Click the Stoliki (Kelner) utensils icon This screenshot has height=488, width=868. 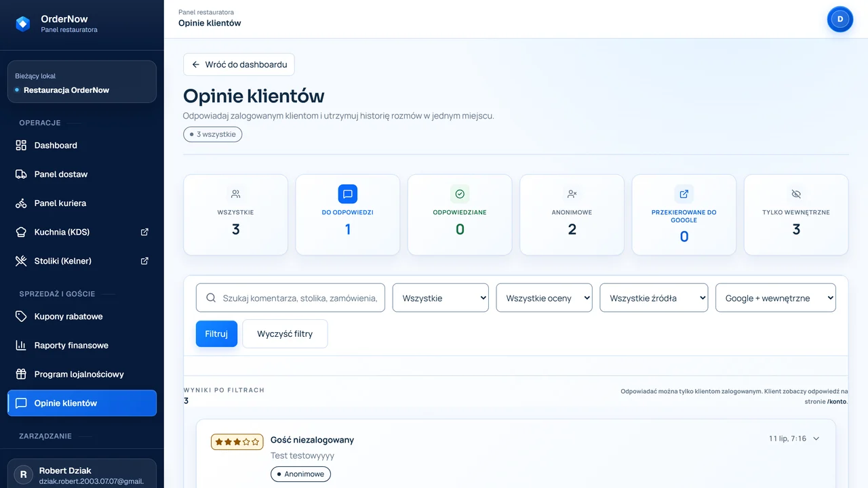pyautogui.click(x=21, y=261)
